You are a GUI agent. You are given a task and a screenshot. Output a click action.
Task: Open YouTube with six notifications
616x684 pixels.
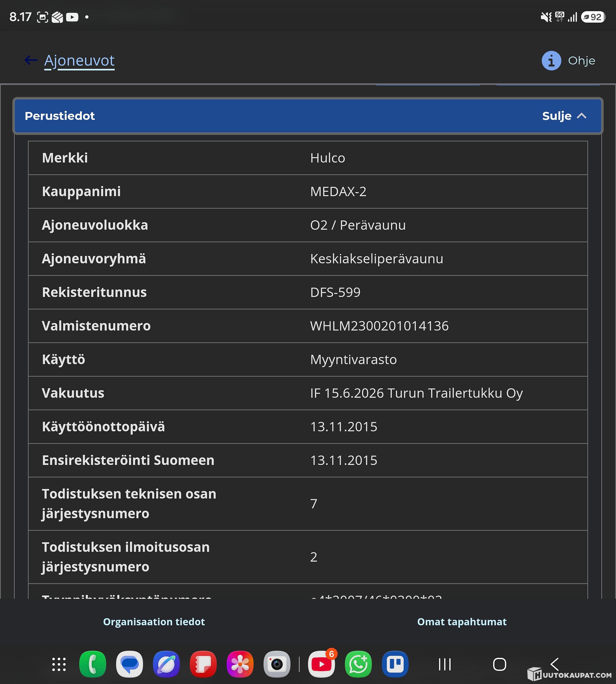click(322, 664)
